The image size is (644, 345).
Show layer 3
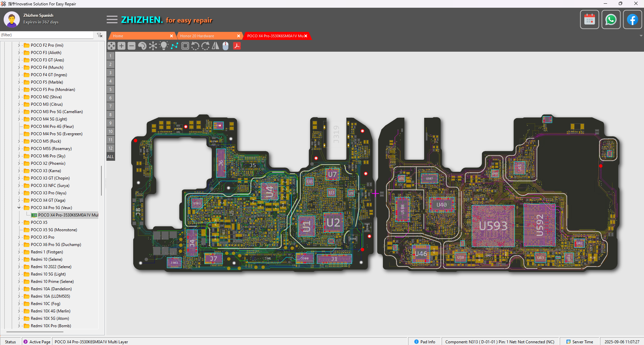click(110, 73)
